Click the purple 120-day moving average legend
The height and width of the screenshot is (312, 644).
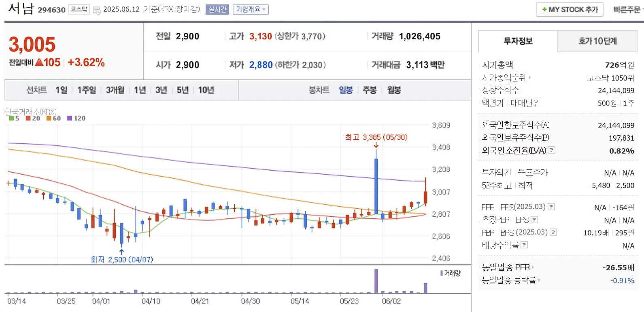click(77, 118)
